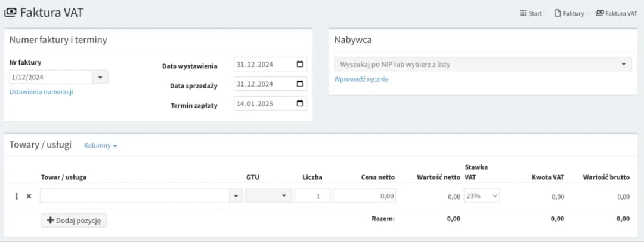
Task: Click the Wprowadź ręcznie link
Action: (x=361, y=79)
